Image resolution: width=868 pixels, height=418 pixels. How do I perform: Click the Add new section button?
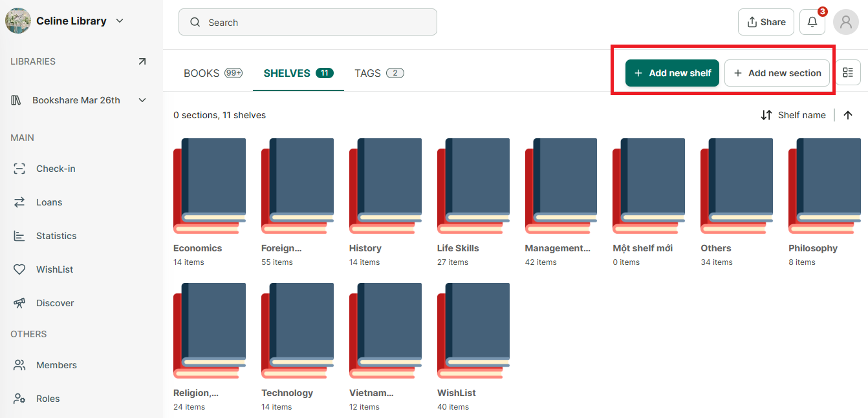(777, 73)
